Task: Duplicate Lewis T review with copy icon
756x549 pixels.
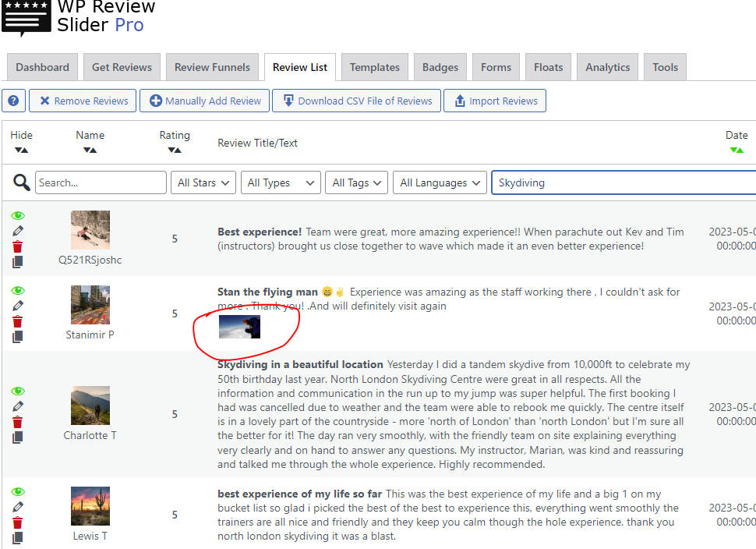Action: (x=17, y=538)
